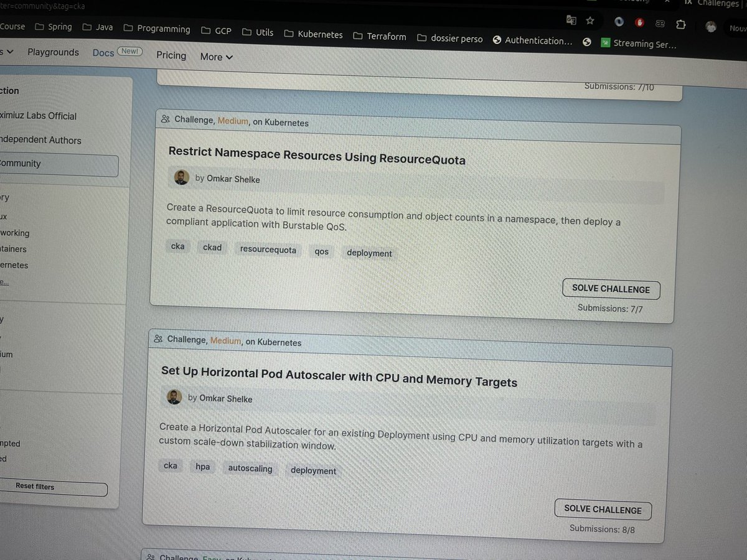Expand the More dropdown menu

pyautogui.click(x=216, y=57)
